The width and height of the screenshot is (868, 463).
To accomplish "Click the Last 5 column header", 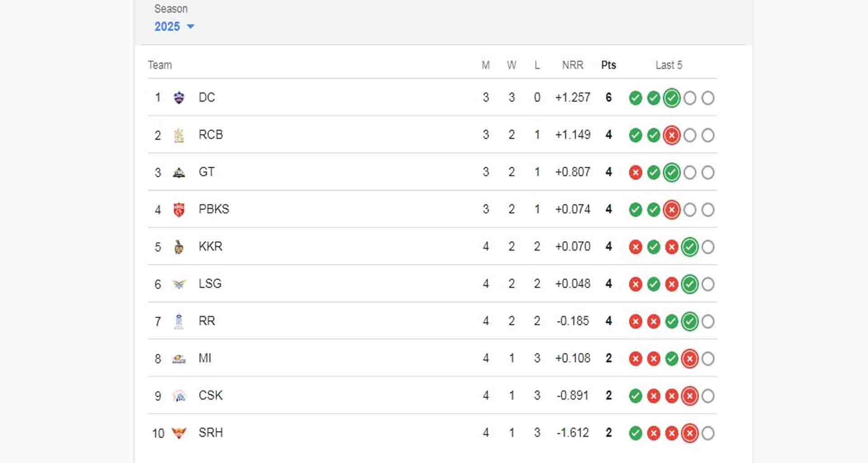I will pyautogui.click(x=669, y=65).
